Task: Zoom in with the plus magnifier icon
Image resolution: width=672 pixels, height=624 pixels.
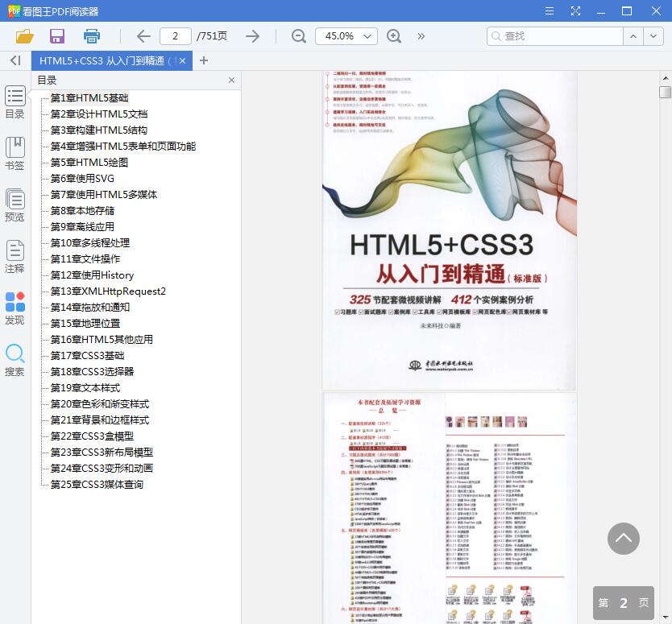Action: point(394,36)
